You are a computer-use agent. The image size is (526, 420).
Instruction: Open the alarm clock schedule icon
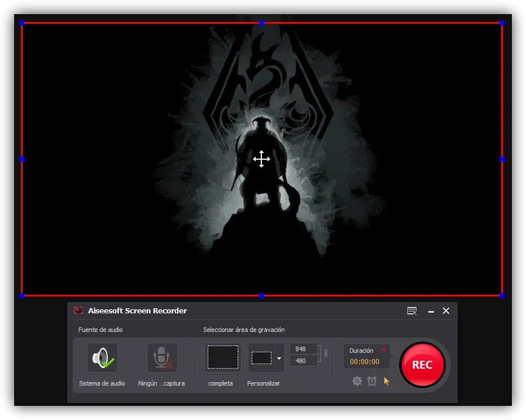372,381
